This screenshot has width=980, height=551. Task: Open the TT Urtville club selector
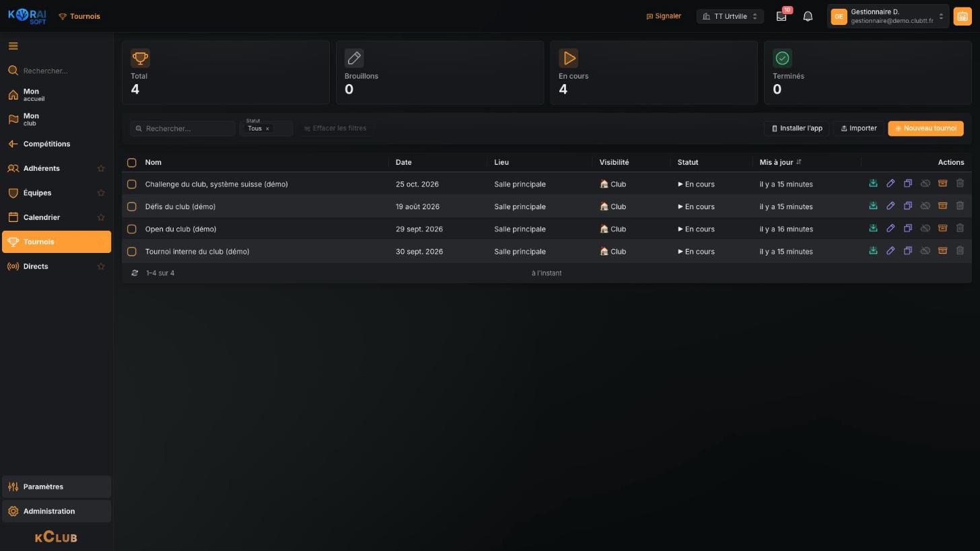click(730, 16)
